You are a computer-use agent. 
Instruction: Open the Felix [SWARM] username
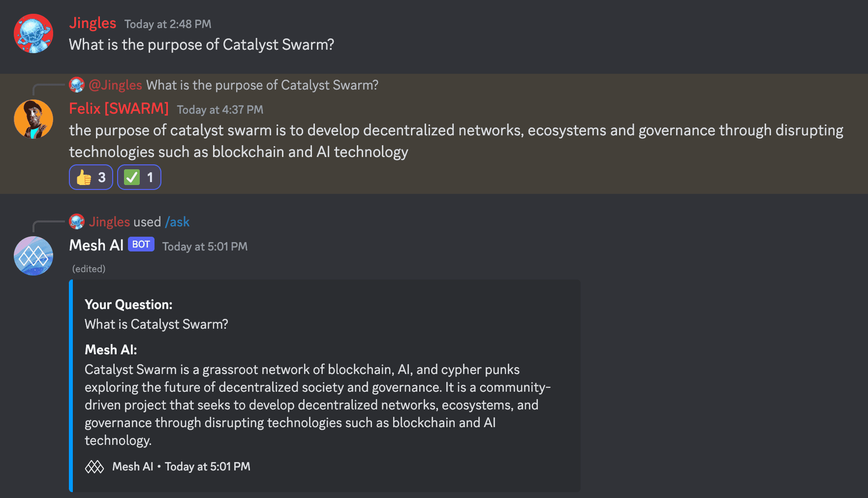pos(119,108)
